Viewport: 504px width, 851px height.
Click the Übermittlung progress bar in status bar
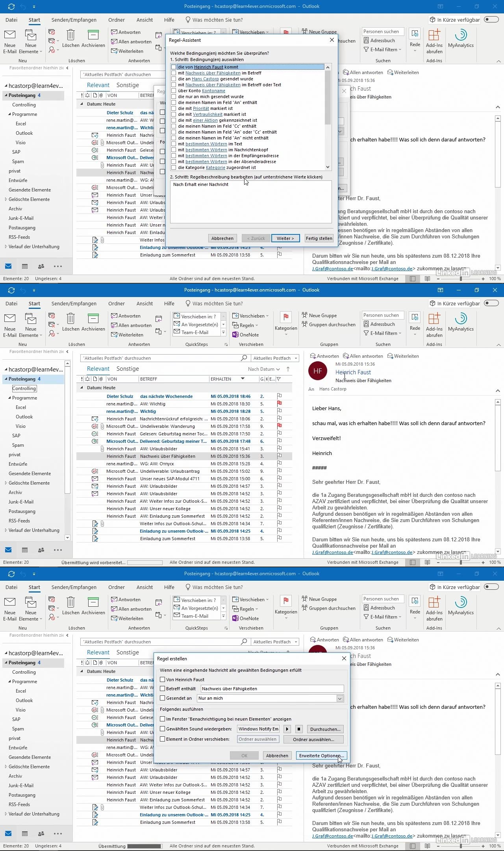pos(145,846)
